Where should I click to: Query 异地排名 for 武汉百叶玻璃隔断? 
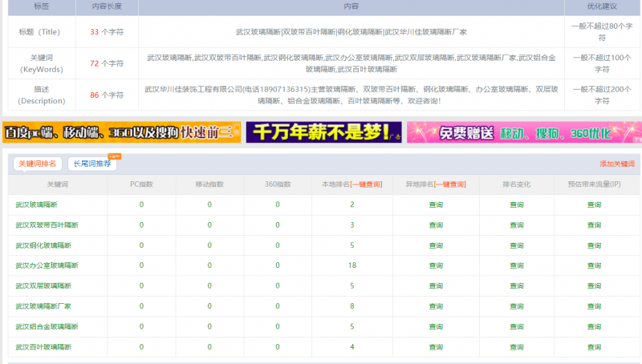pos(436,346)
